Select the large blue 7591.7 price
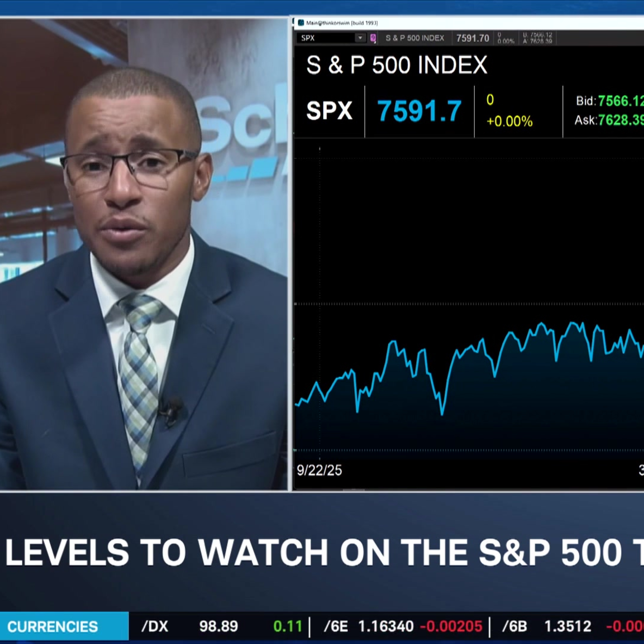Image resolution: width=644 pixels, height=644 pixels. (x=419, y=111)
